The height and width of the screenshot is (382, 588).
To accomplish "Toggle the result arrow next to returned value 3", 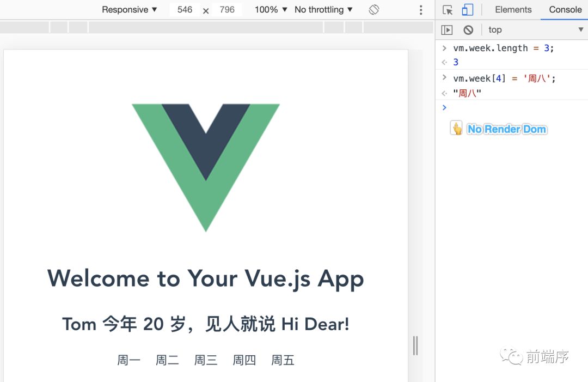I will (x=444, y=62).
